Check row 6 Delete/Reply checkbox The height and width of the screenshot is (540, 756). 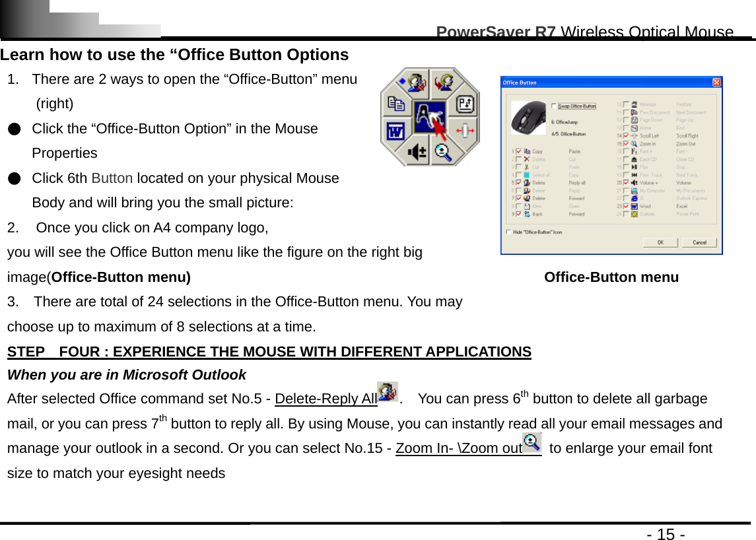519,190
